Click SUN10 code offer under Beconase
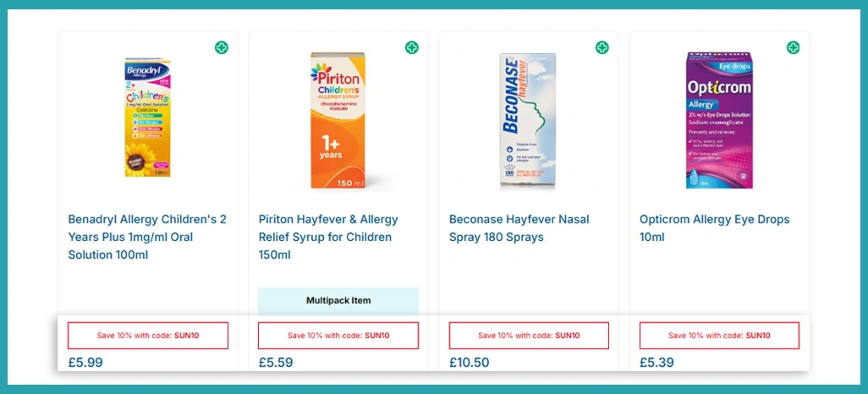 (x=529, y=336)
